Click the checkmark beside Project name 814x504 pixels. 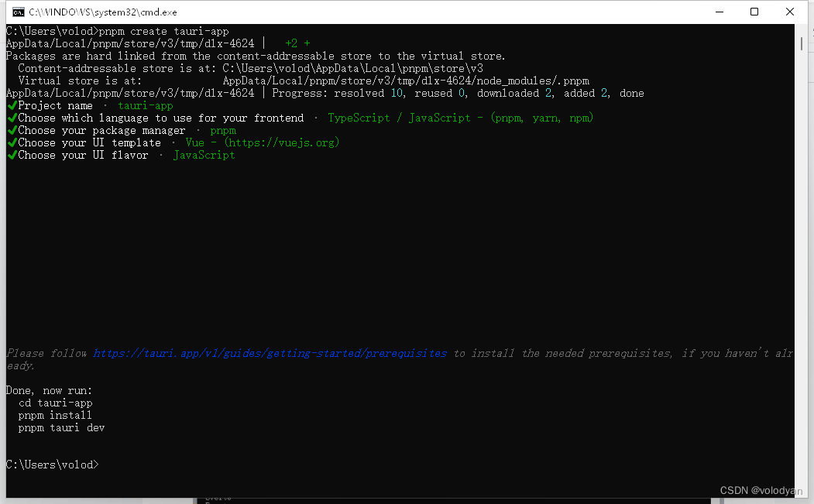pyautogui.click(x=12, y=106)
